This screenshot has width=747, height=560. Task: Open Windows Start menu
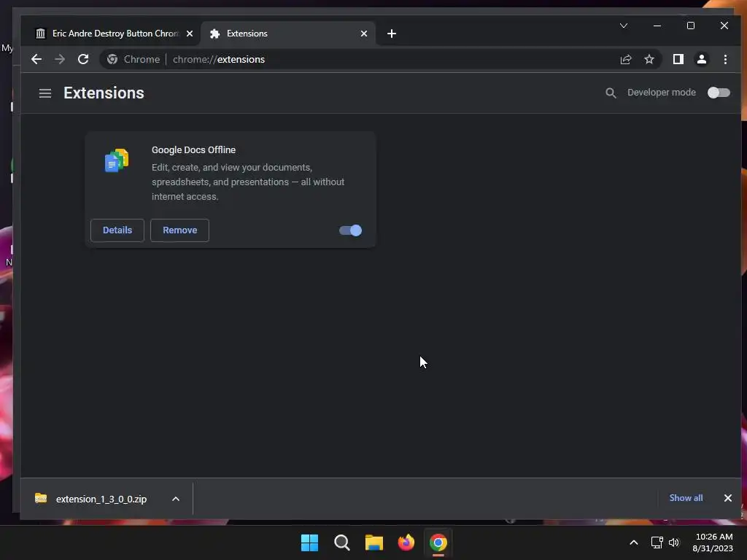(309, 542)
